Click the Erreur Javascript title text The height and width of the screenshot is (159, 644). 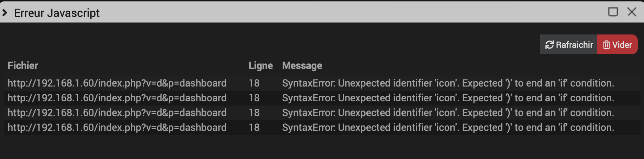(x=57, y=13)
